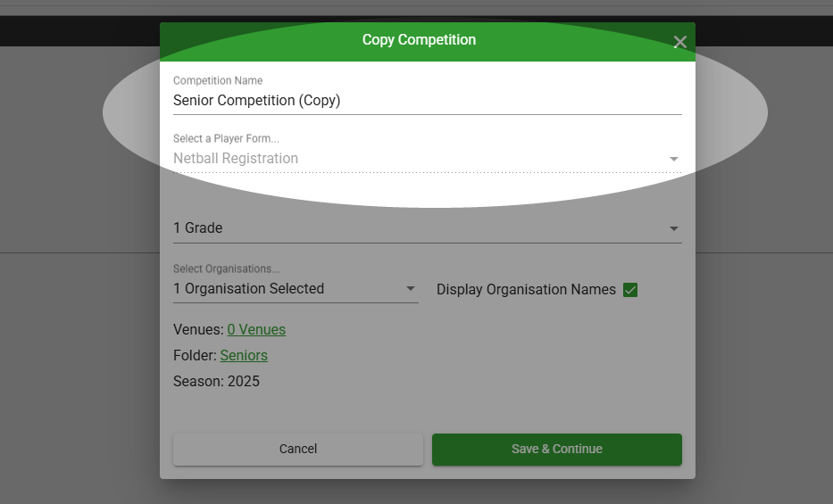This screenshot has height=504, width=833.
Task: Click the Display Organisation Names label
Action: 526,290
